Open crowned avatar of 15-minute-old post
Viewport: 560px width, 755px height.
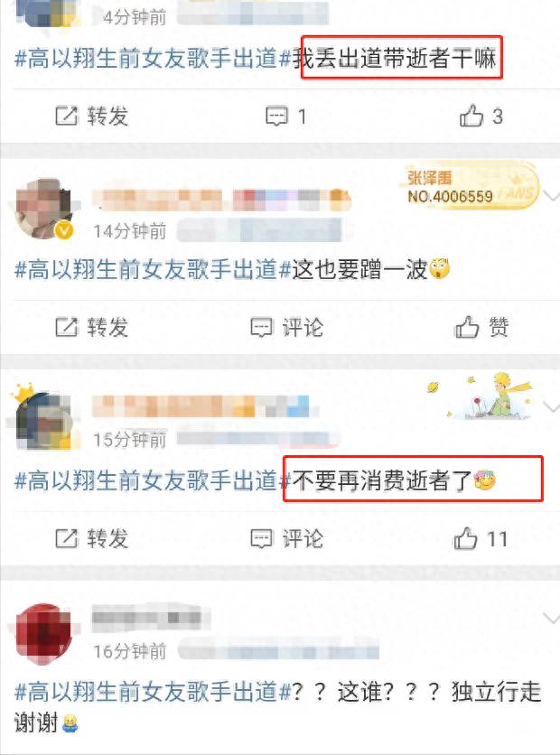tap(42, 417)
